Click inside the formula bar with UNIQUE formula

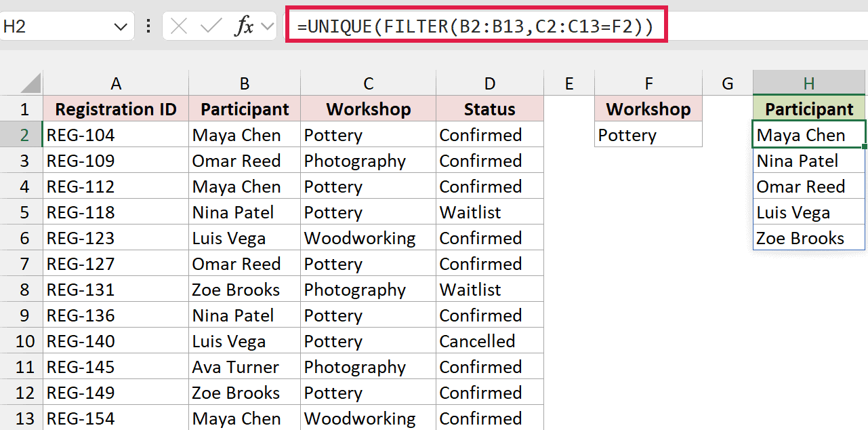coord(476,26)
